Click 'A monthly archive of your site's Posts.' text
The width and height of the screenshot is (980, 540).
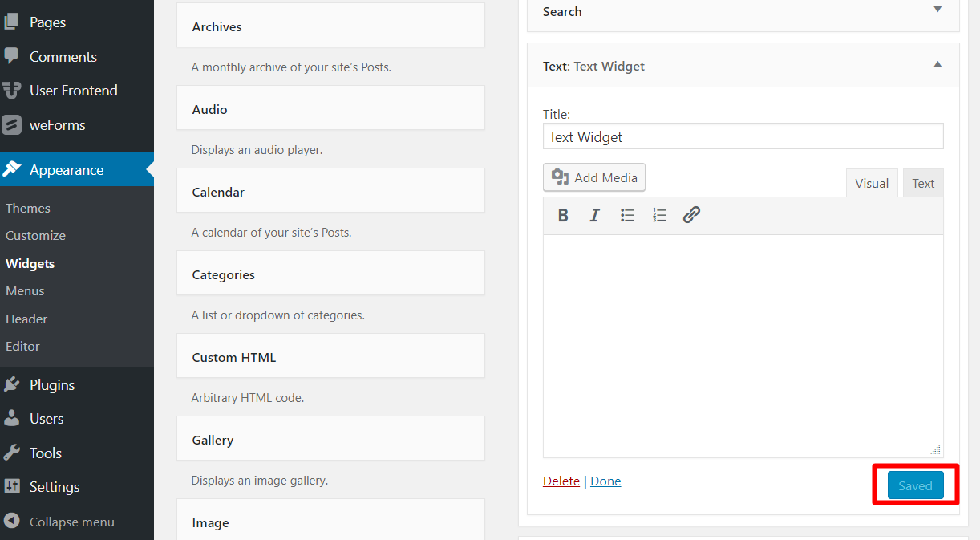[x=291, y=67]
